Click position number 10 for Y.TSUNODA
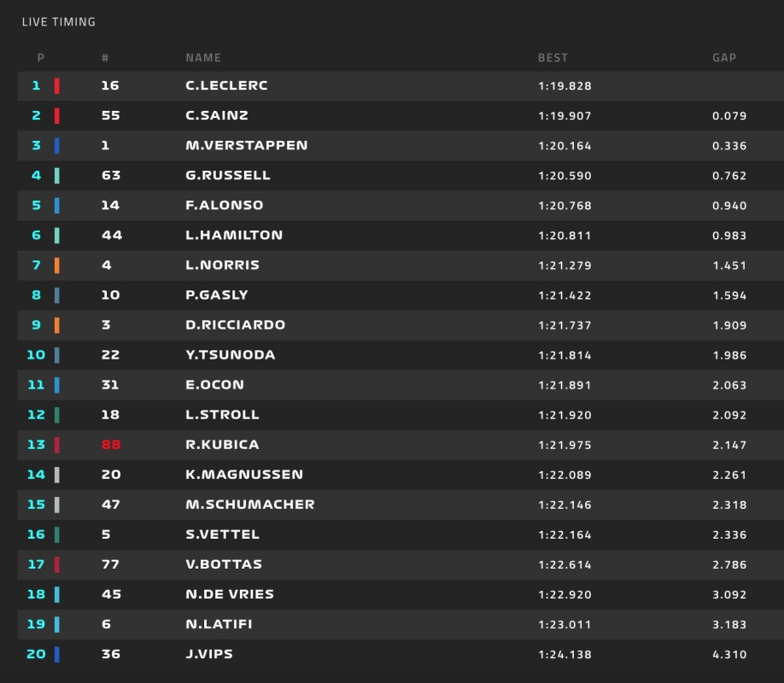Image resolution: width=784 pixels, height=683 pixels. [x=36, y=355]
